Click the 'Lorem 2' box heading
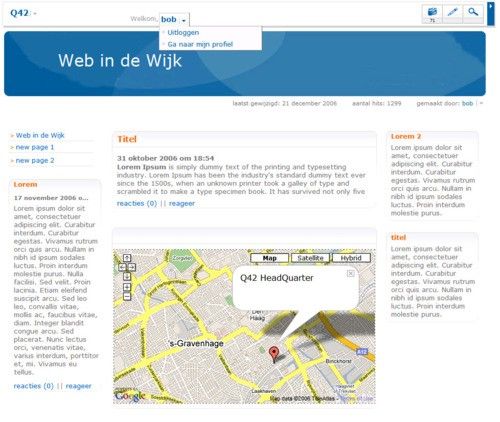Screen dimensions: 500x422 point(406,136)
